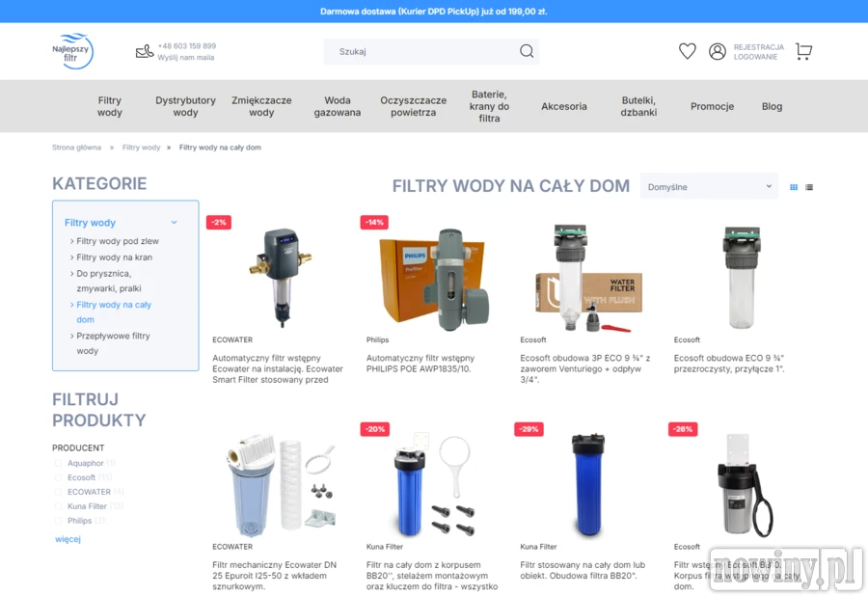Go to Strona główna breadcrumb
The width and height of the screenshot is (868, 596).
click(x=76, y=148)
